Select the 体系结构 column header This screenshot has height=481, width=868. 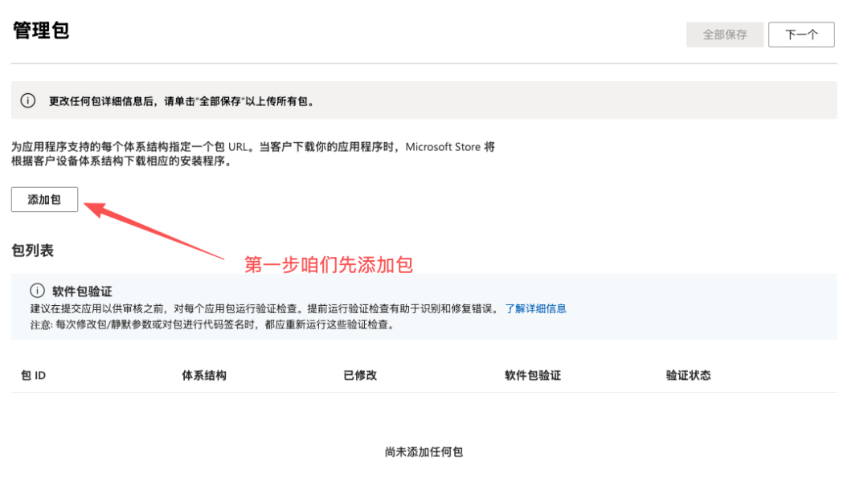[x=203, y=375]
